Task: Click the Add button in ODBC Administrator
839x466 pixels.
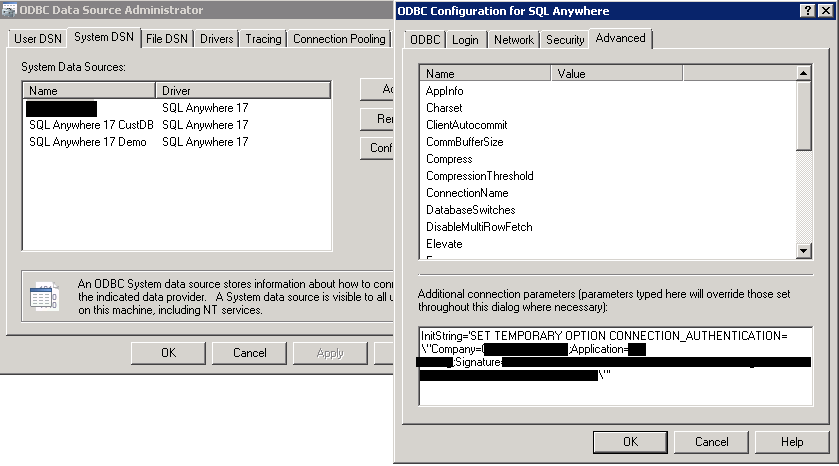Action: point(378,89)
